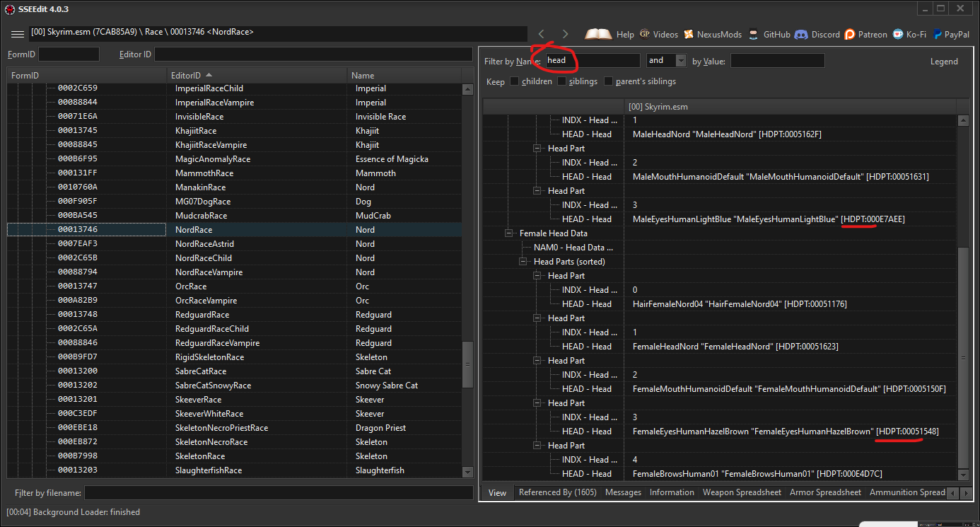The image size is (980, 527).
Task: Click the SSEEdit application title icon
Action: tap(11, 9)
